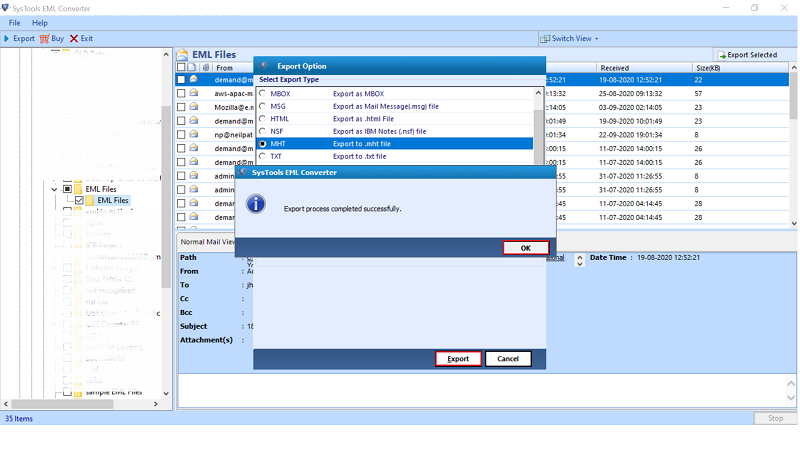Click the envelope icon of Mozilla row
The width and height of the screenshot is (800, 450).
pos(194,107)
